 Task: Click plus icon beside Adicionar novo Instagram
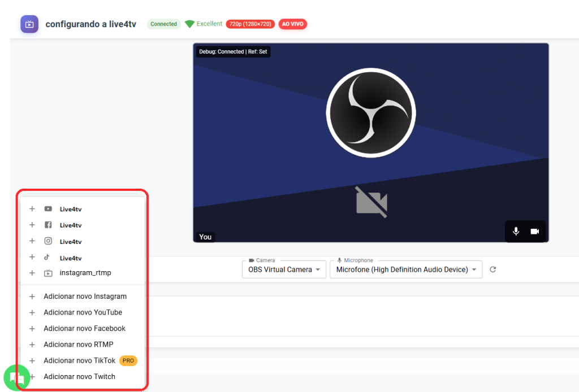[x=32, y=297]
